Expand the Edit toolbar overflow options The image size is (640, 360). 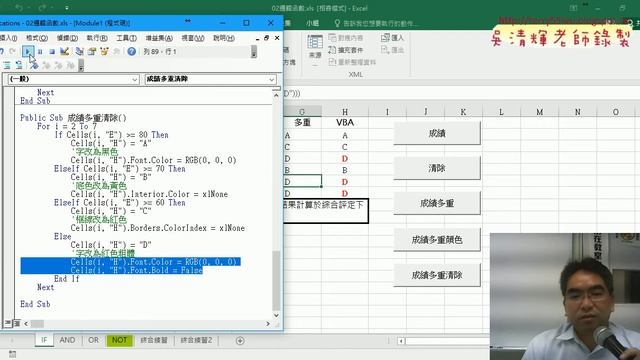(x=81, y=65)
